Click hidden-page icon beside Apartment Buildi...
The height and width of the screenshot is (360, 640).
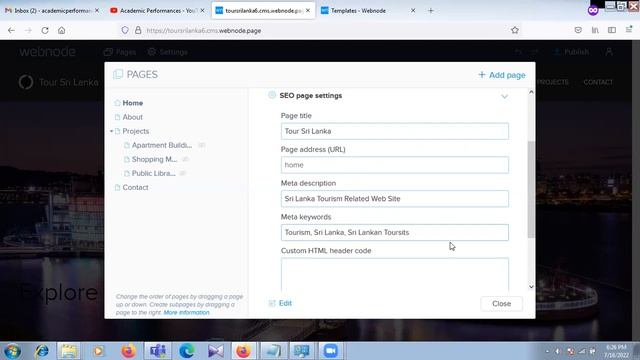[x=202, y=145]
